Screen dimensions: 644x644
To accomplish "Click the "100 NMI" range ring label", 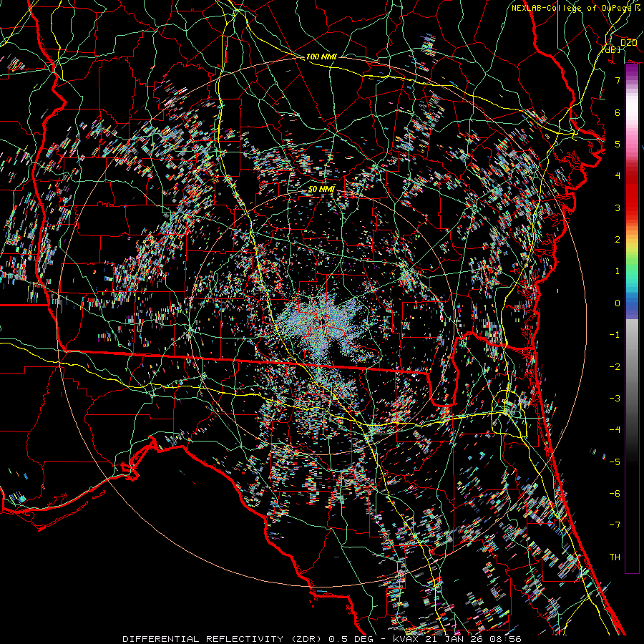I will pyautogui.click(x=321, y=57).
